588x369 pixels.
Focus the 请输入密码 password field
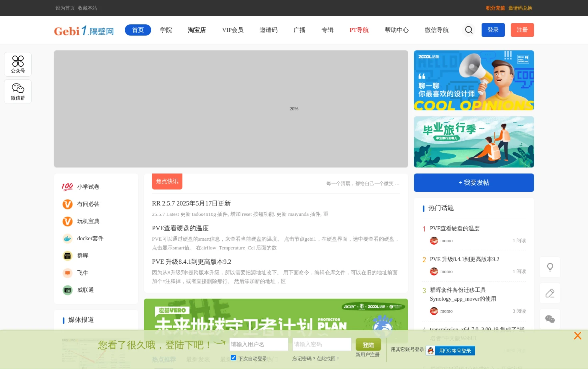322,344
